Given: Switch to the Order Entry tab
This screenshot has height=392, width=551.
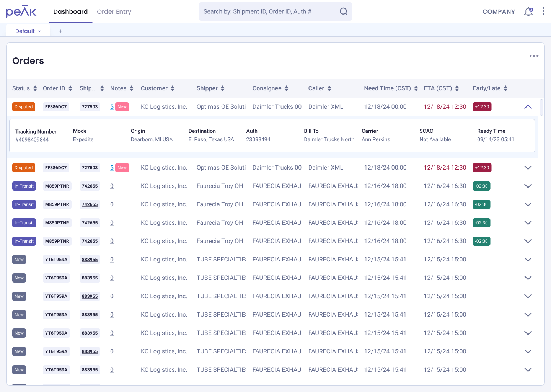Looking at the screenshot, I should (114, 11).
